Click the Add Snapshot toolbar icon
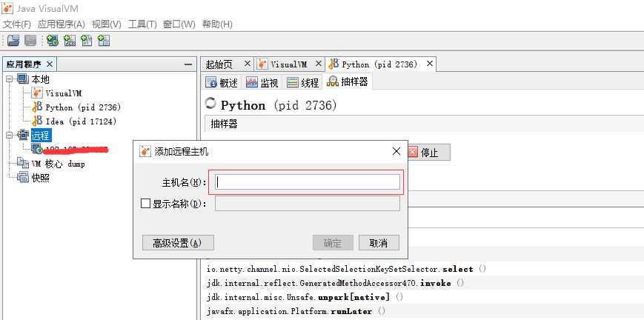This screenshot has height=320, width=644. (104, 40)
